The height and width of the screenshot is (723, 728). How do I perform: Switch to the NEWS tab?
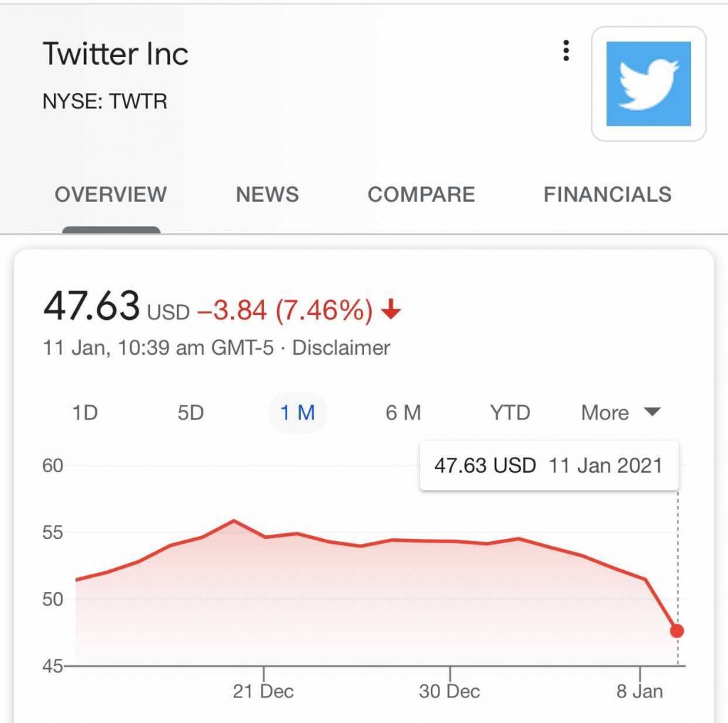click(267, 193)
